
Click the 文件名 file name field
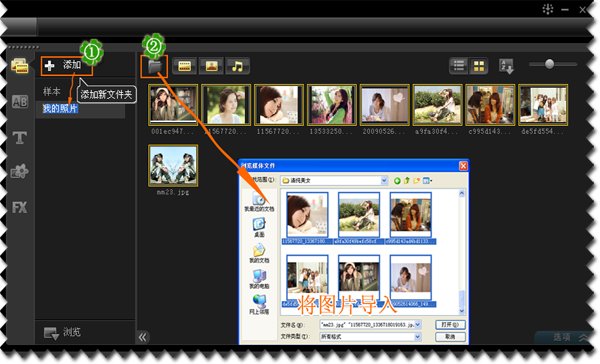pyautogui.click(x=370, y=325)
